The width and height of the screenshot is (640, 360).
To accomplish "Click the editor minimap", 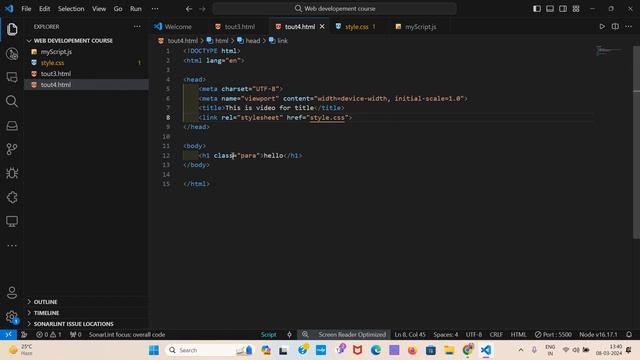I will point(610,51).
